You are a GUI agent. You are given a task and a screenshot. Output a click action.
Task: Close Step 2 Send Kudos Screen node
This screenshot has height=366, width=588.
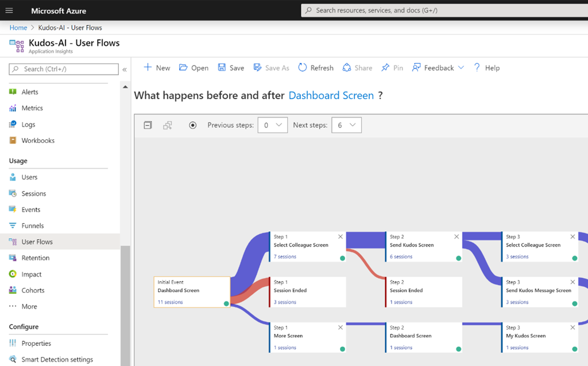457,237
